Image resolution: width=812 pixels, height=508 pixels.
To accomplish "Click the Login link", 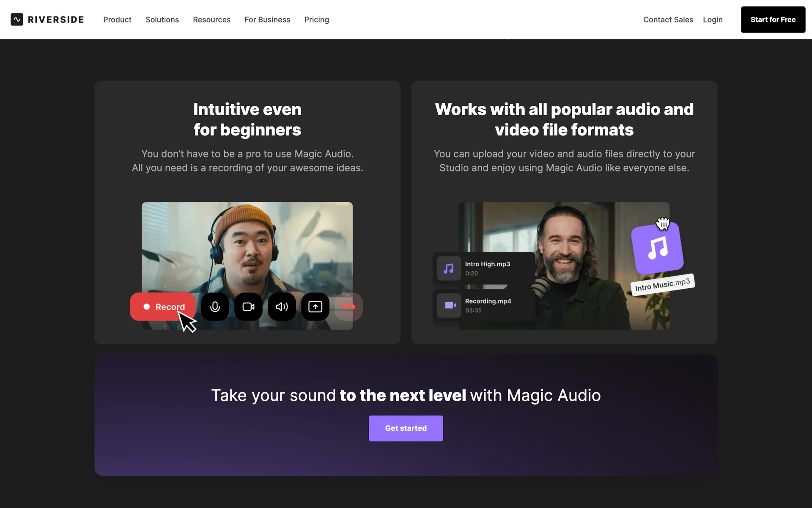I will click(x=713, y=19).
